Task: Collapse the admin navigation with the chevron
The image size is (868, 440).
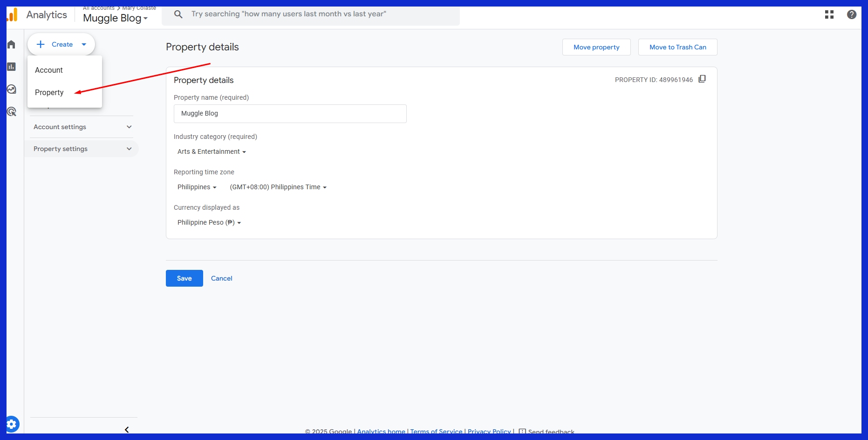Action: [127, 430]
